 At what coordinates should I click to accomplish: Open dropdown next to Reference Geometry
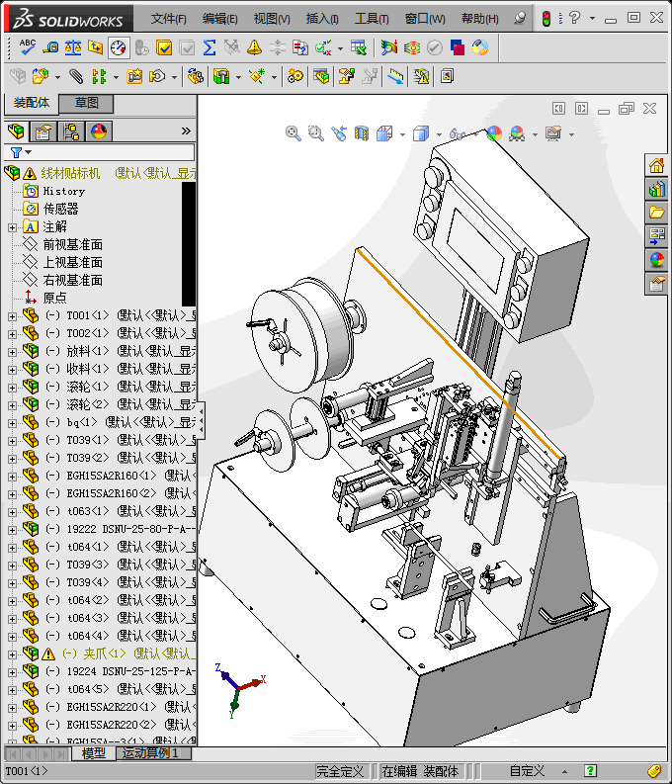(x=274, y=77)
